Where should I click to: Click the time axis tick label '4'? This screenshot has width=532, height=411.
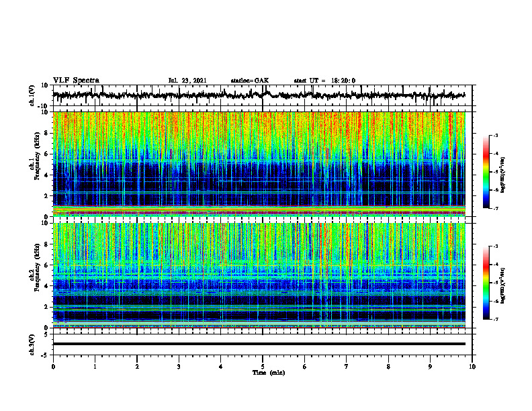coord(221,367)
